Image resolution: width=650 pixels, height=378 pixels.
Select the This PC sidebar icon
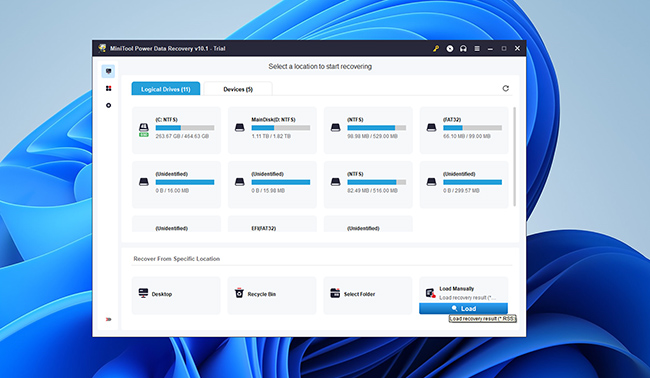tap(108, 71)
